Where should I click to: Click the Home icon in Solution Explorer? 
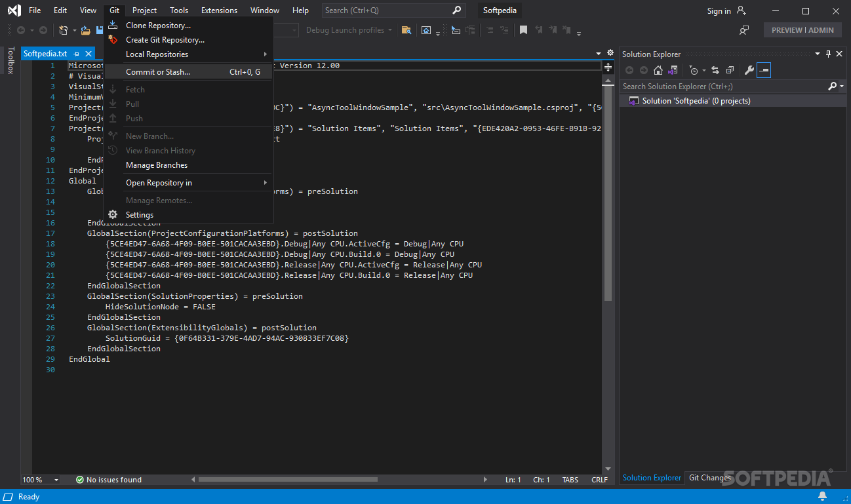[x=658, y=70]
